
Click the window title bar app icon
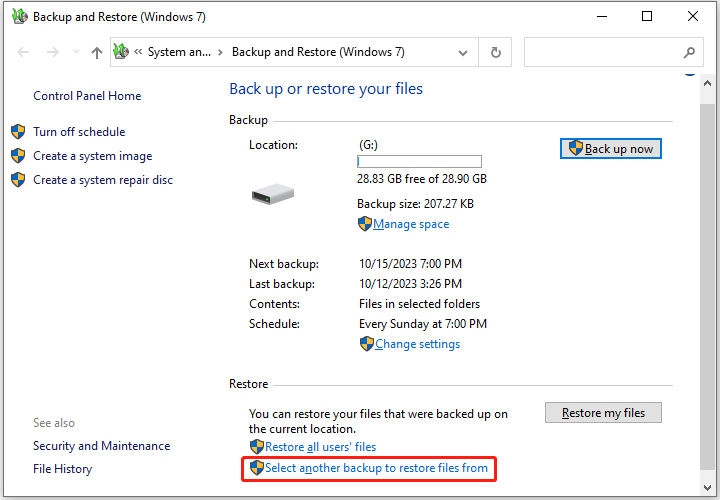(19, 17)
